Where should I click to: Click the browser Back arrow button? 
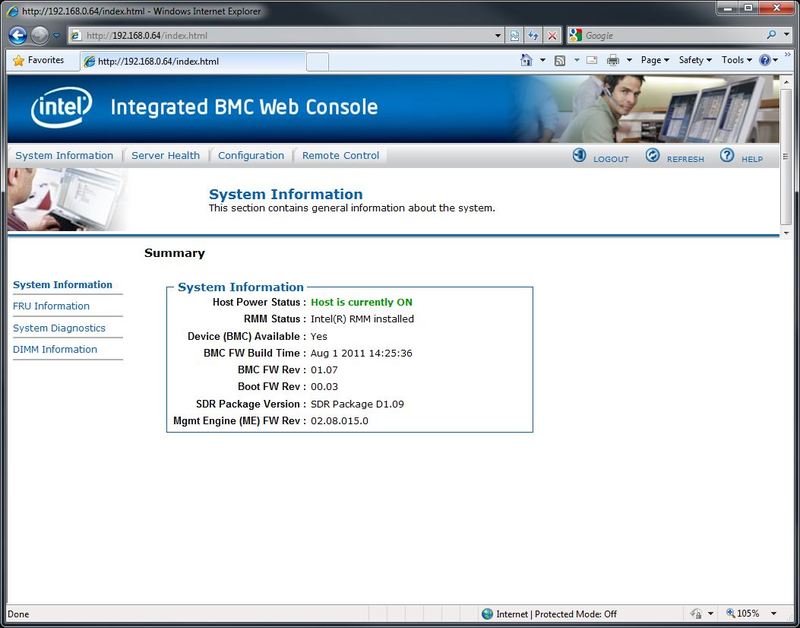17,35
